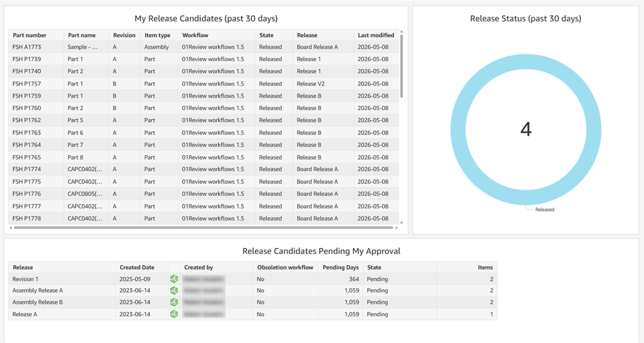Screen dimensions: 644x343
Task: Click Part 7 name cell
Action: pyautogui.click(x=75, y=145)
